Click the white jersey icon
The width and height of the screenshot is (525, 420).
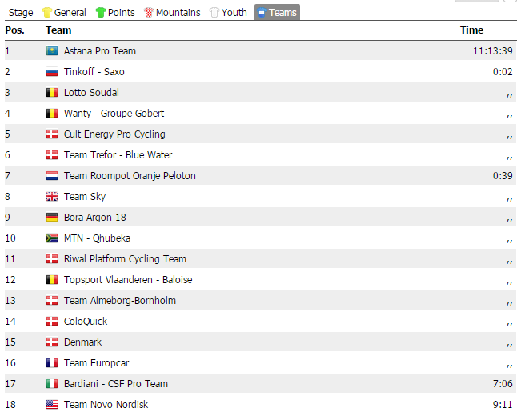tap(214, 13)
